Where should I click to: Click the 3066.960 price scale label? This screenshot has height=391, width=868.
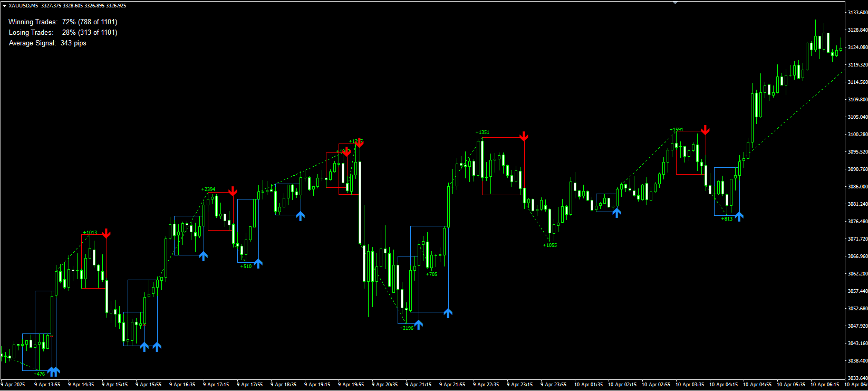tap(857, 256)
